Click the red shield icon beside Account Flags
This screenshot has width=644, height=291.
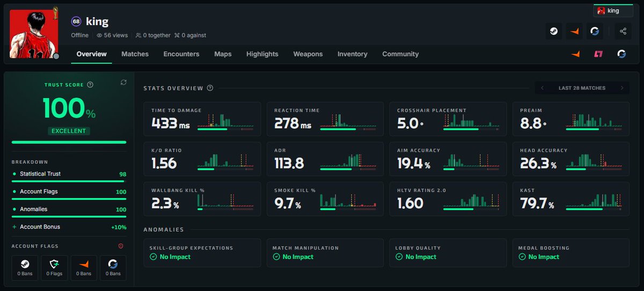pos(121,246)
